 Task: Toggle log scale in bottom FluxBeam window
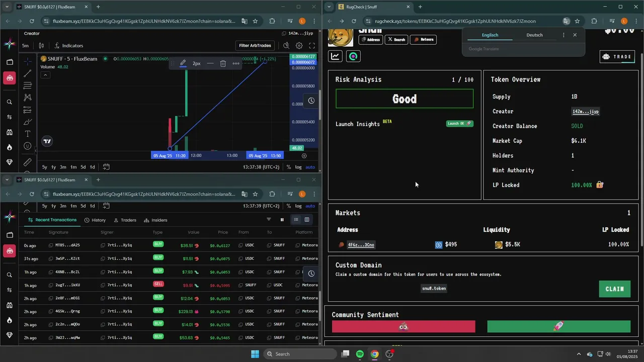(298, 206)
